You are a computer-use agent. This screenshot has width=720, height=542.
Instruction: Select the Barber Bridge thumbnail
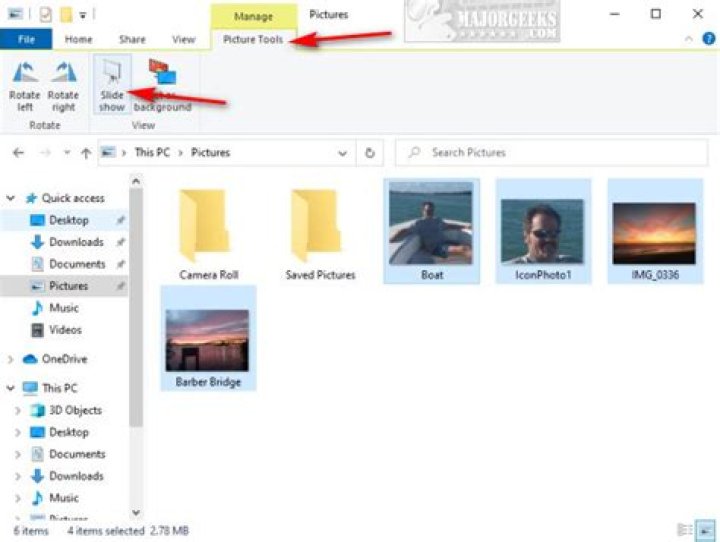point(208,340)
